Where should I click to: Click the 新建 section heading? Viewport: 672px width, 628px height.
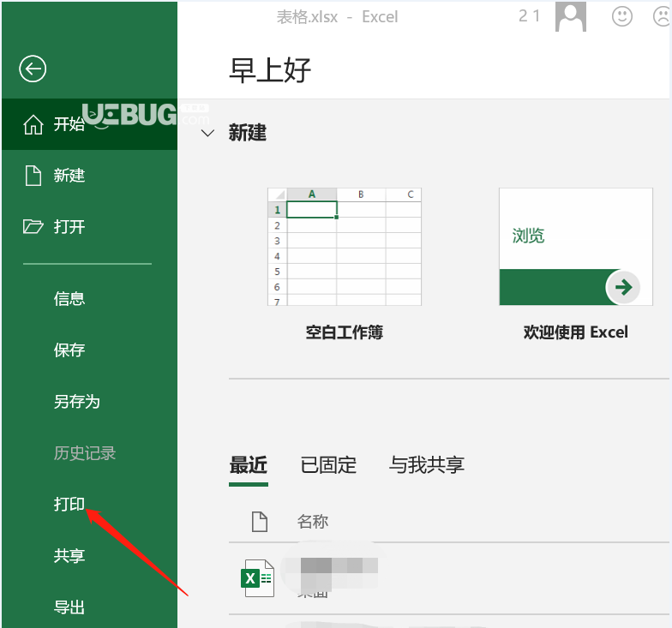pyautogui.click(x=248, y=133)
